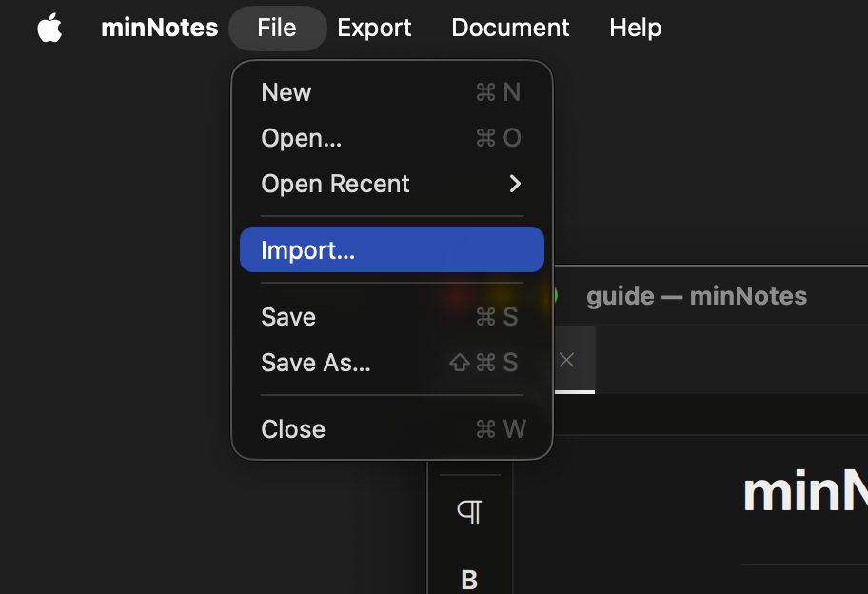
Task: Click the Import... menu entry
Action: pos(392,249)
